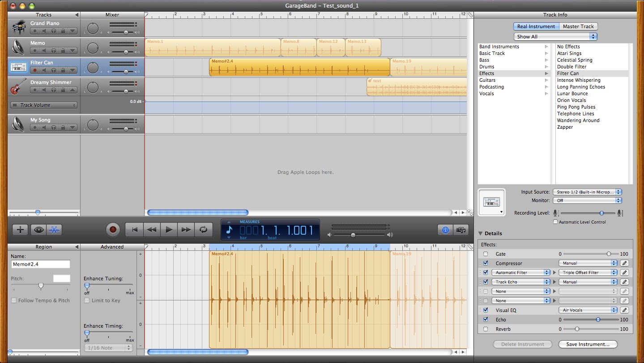Screen dimensions: 644x363
Task: Open the Show All dropdown
Action: pyautogui.click(x=555, y=37)
